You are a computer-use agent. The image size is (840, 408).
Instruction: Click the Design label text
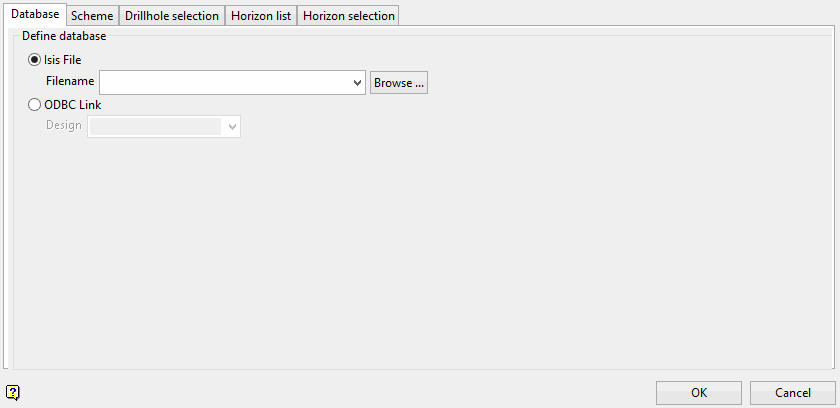64,126
